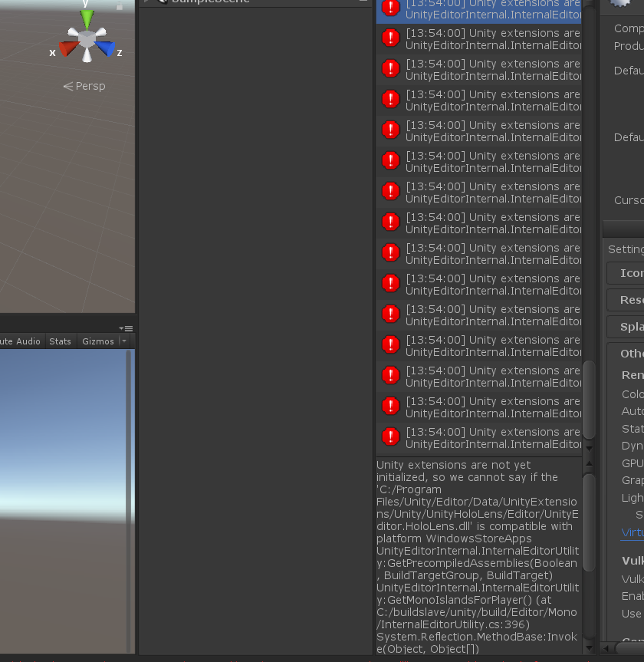
Task: Click the 'Setting' (Settings for) label in Inspector
Action: pos(626,249)
